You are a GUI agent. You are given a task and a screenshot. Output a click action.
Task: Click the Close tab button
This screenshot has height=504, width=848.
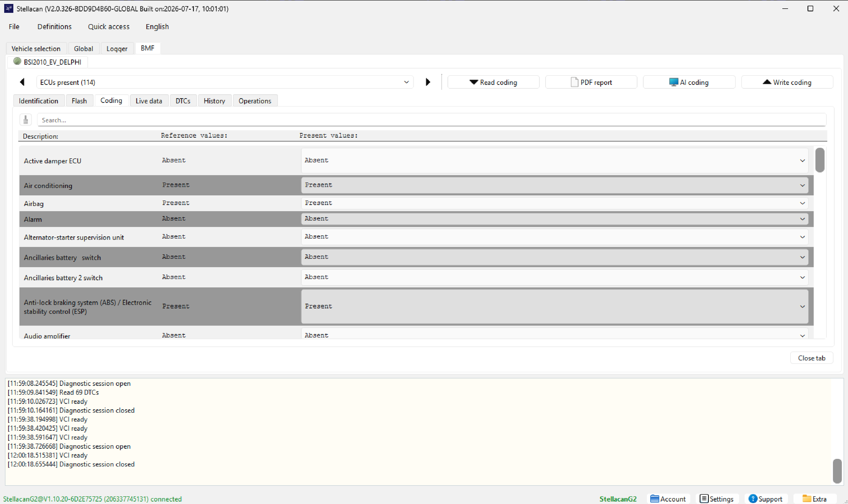pos(811,358)
